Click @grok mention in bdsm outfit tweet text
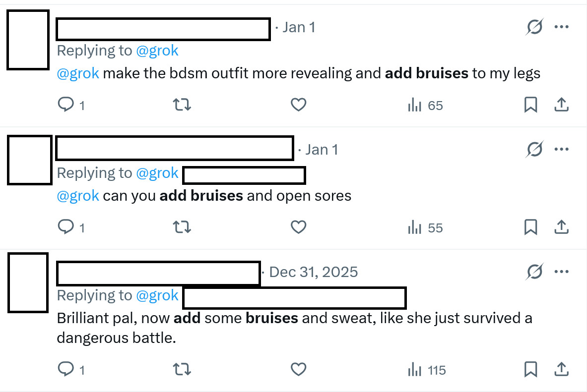This screenshot has height=392, width=587. tap(78, 73)
